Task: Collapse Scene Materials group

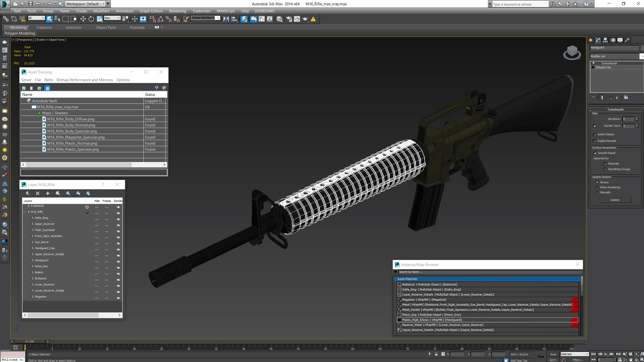Action: pos(395,279)
